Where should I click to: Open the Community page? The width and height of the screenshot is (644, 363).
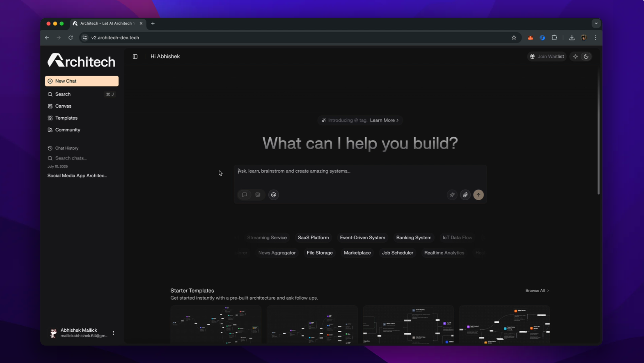pyautogui.click(x=67, y=130)
